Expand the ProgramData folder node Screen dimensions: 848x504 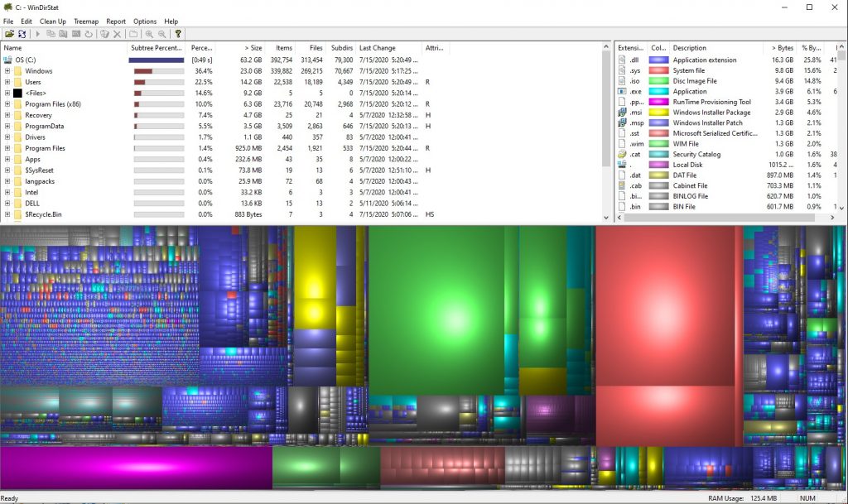(x=7, y=126)
